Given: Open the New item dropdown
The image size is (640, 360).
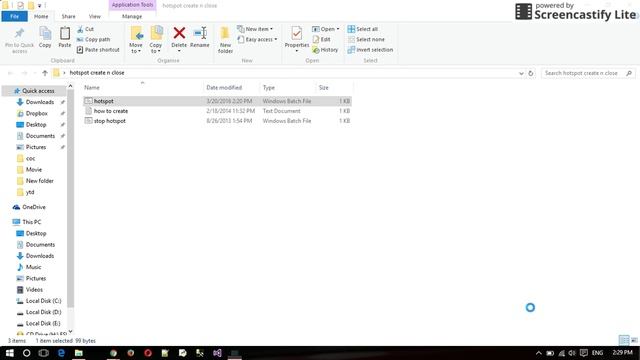Looking at the screenshot, I should tap(255, 29).
